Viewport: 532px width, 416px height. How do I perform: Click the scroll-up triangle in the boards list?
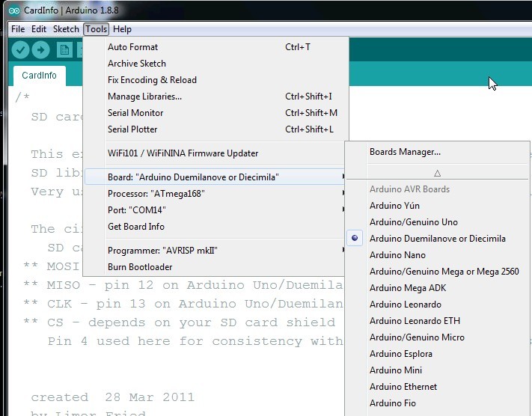437,174
